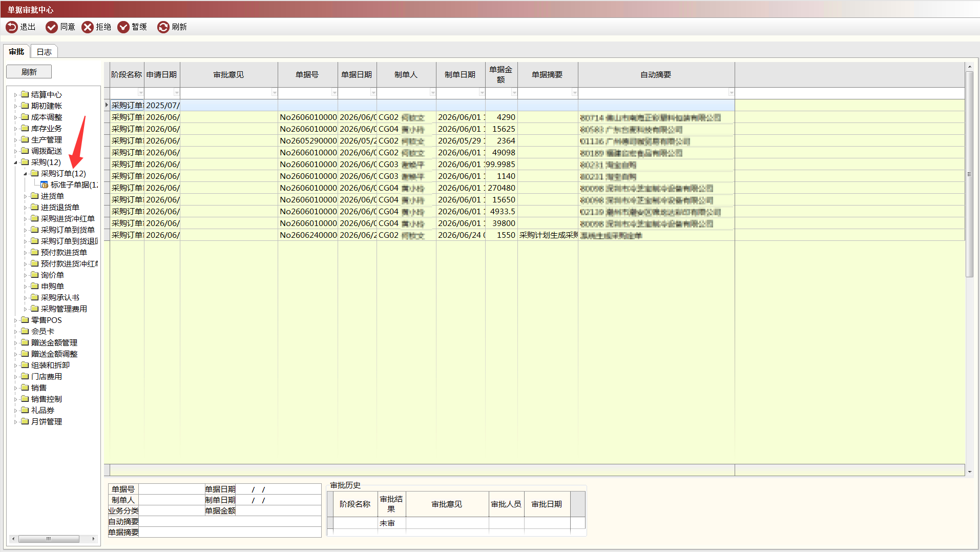Collapse the 采购(12) tree node
The height and width of the screenshot is (552, 980).
[15, 162]
